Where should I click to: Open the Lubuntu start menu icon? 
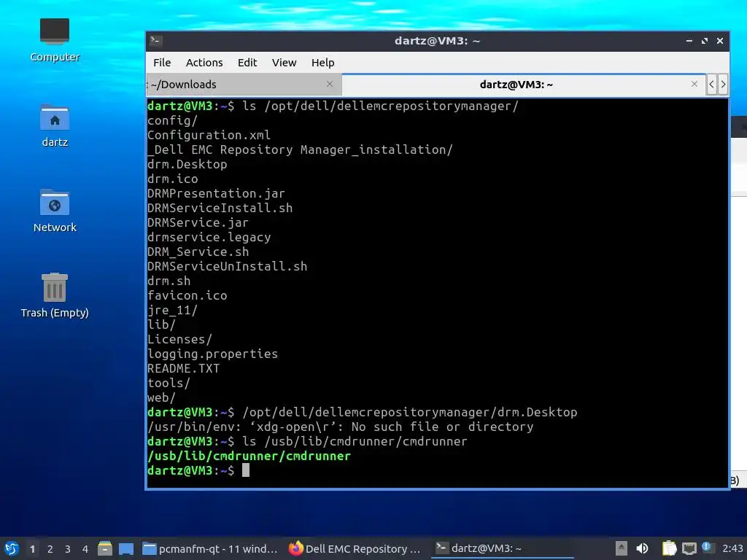12,548
